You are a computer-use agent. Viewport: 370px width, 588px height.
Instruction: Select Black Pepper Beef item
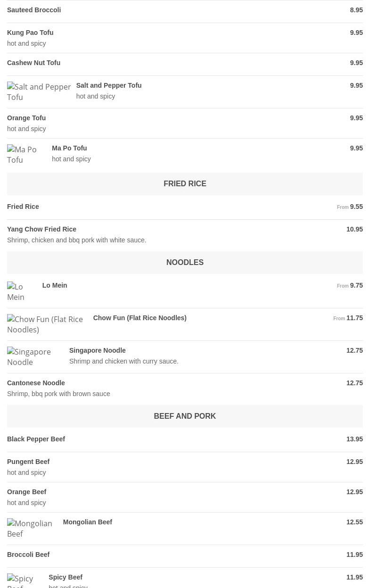coord(36,439)
